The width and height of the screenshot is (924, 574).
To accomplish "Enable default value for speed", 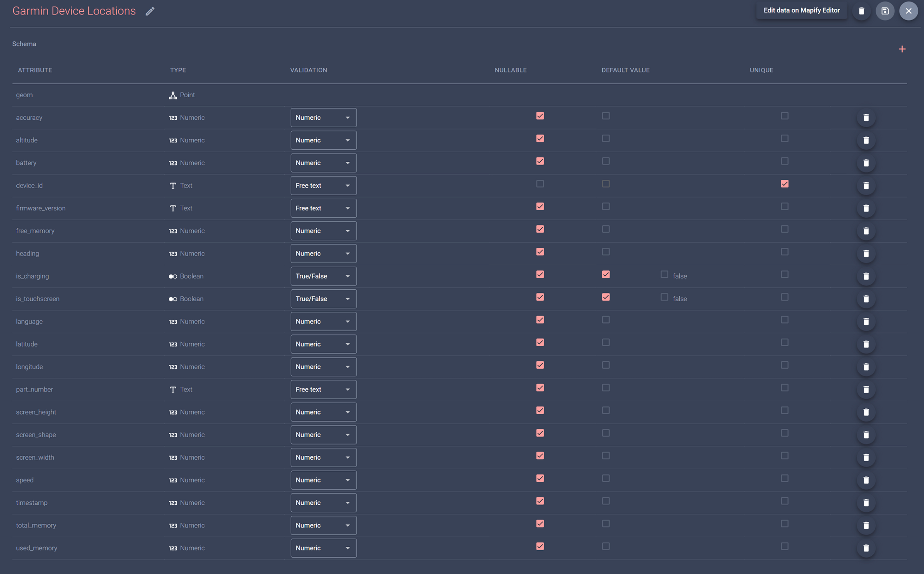I will [606, 478].
